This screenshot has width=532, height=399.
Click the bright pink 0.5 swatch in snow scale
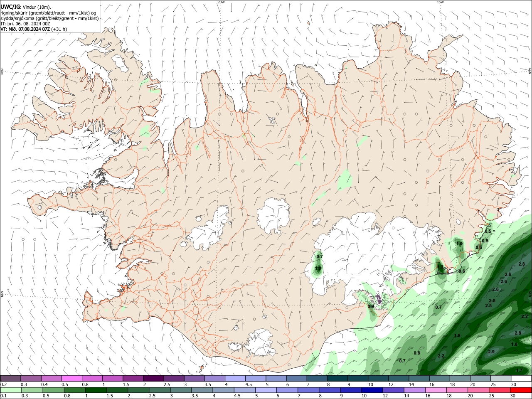point(72,378)
